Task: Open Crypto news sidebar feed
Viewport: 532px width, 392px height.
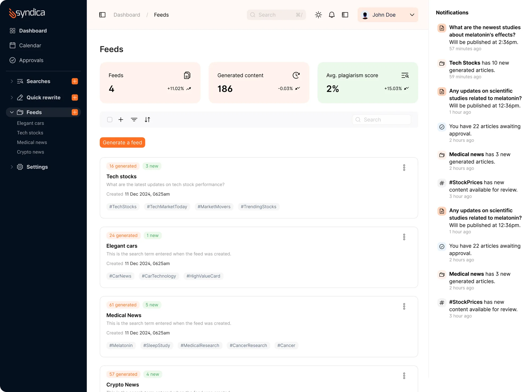Action: tap(31, 152)
